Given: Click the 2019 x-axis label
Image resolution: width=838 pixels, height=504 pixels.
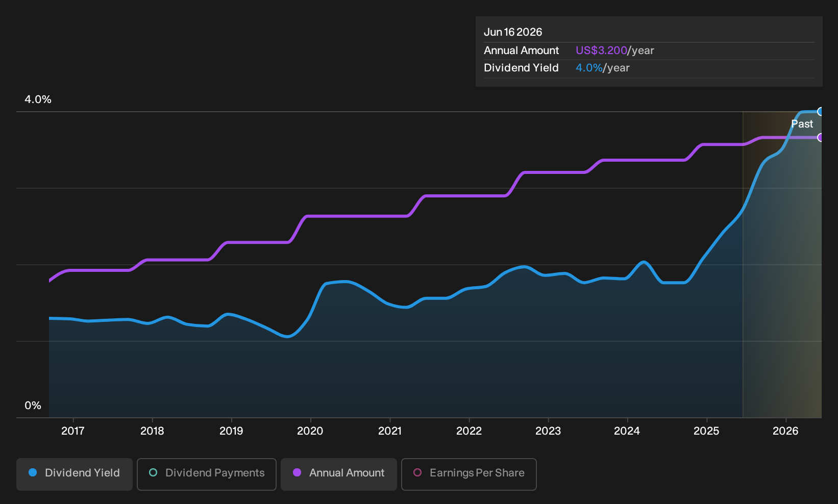Looking at the screenshot, I should click(231, 431).
